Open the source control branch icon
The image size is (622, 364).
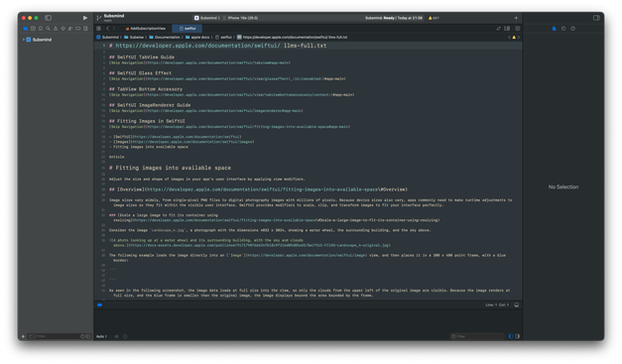tap(99, 18)
